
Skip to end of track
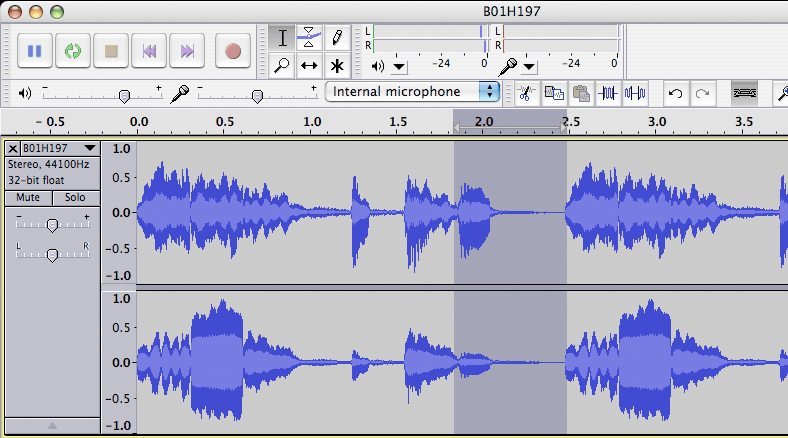pos(187,51)
